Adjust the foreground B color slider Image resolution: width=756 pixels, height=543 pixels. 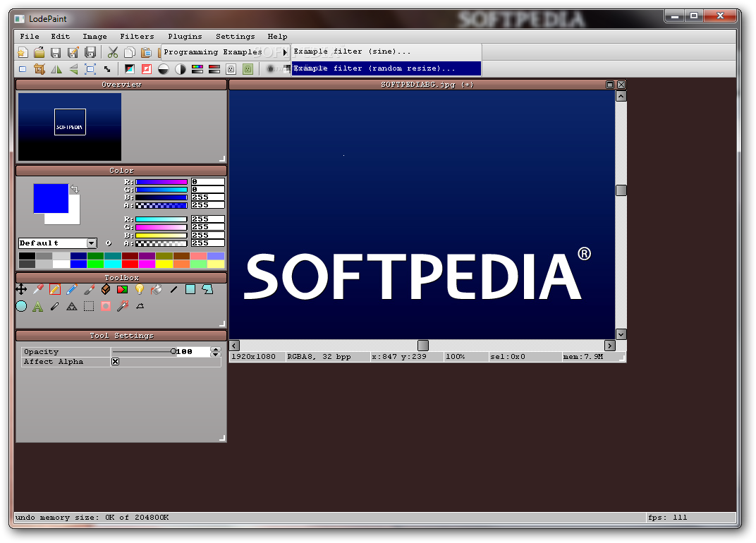(x=161, y=197)
